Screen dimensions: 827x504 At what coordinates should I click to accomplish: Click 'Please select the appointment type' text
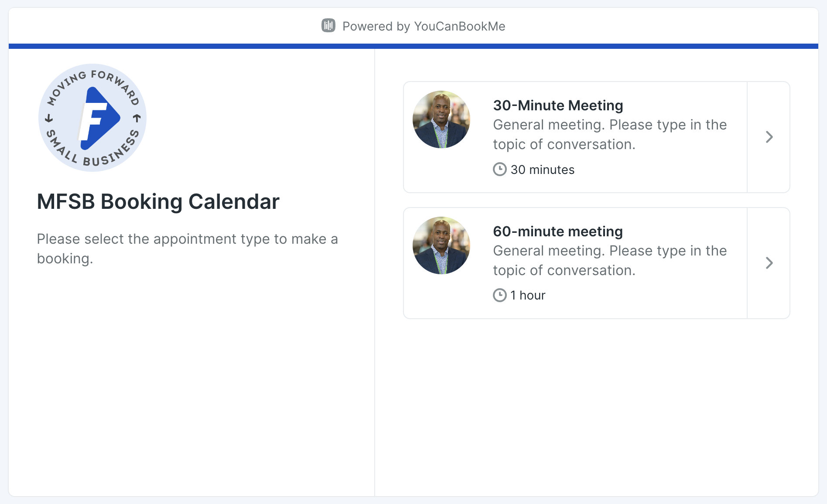[188, 249]
